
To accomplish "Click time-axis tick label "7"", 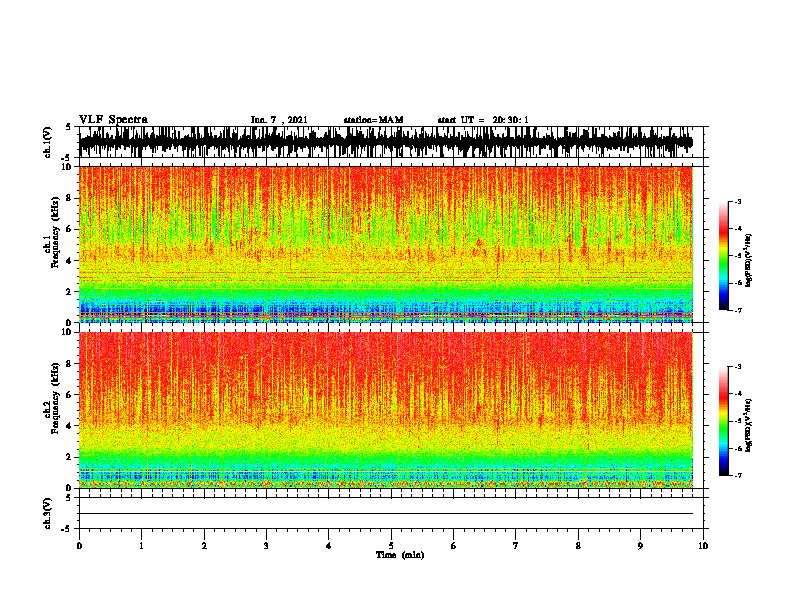I will tap(516, 546).
